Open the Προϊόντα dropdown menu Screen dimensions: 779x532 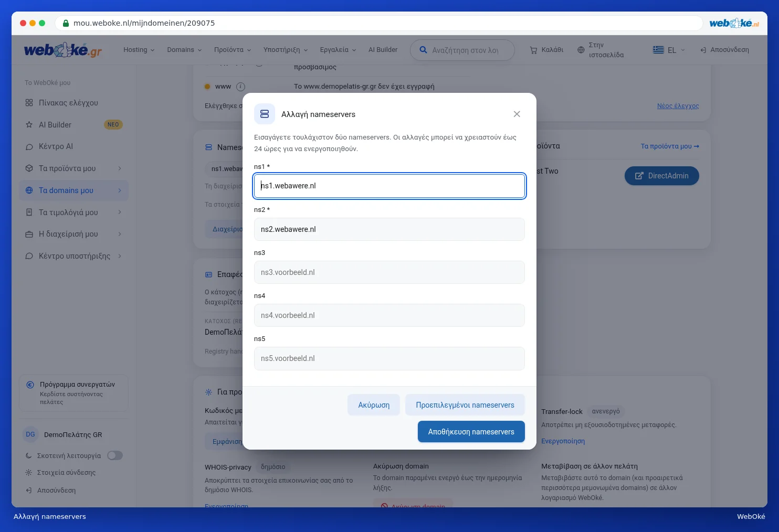pyautogui.click(x=233, y=50)
